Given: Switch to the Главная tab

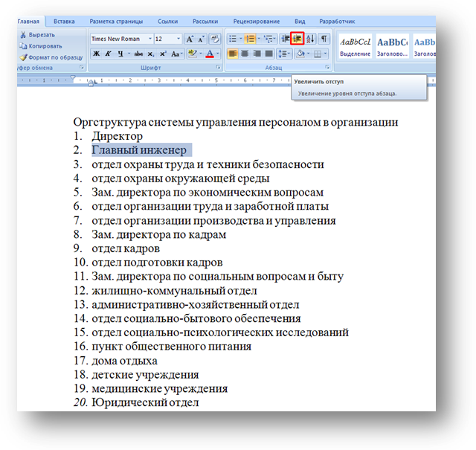Looking at the screenshot, I should (x=29, y=22).
